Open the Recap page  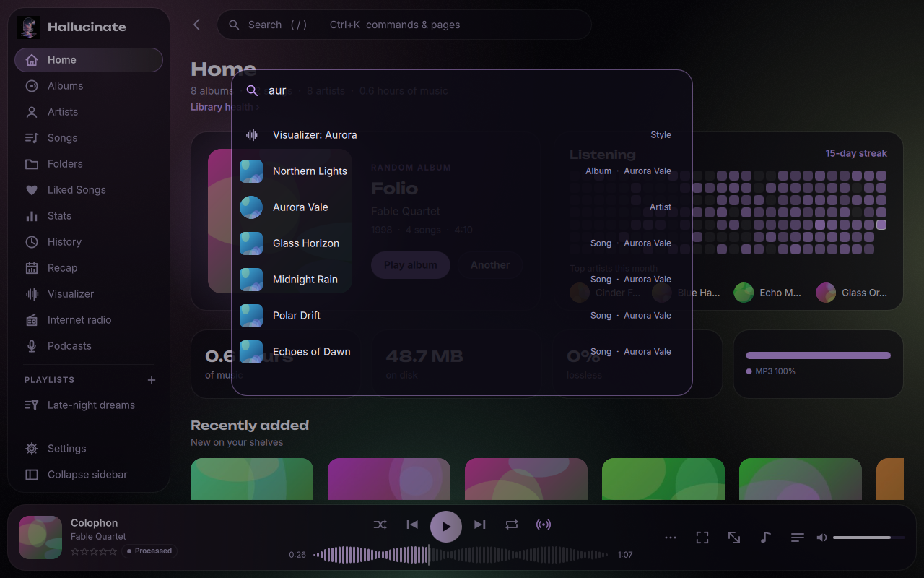click(89, 268)
